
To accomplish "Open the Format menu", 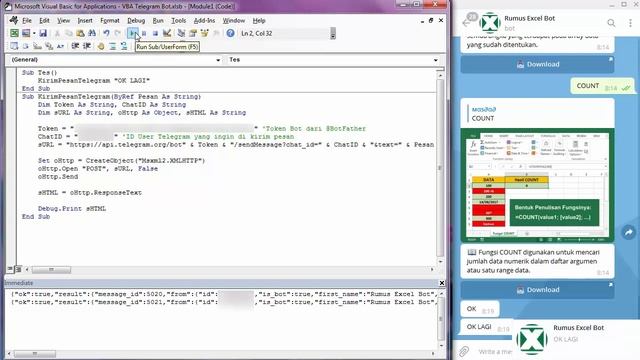I will [x=110, y=20].
